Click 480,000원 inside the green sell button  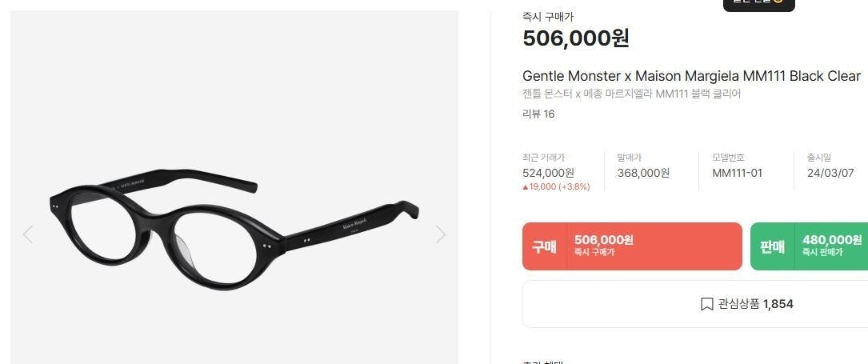(x=832, y=240)
